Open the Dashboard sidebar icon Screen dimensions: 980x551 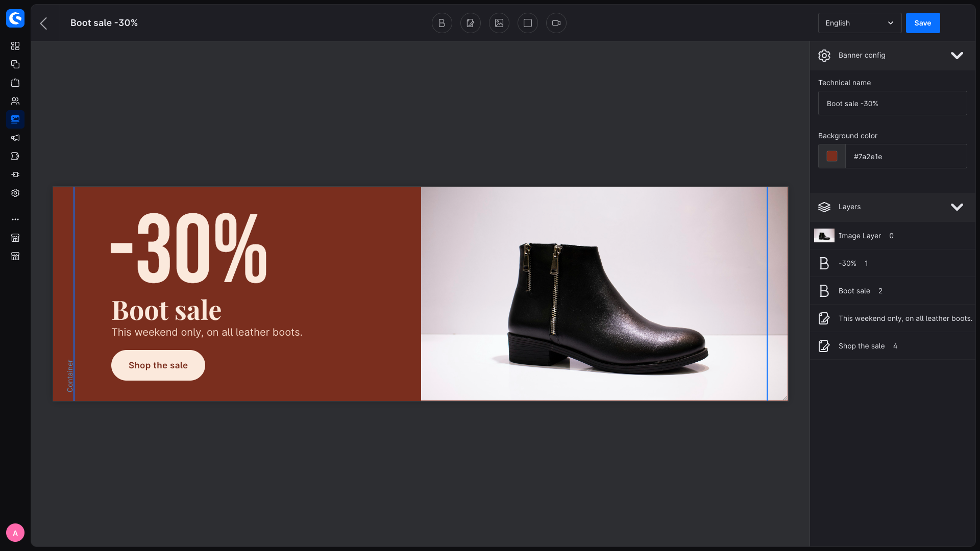(x=15, y=46)
